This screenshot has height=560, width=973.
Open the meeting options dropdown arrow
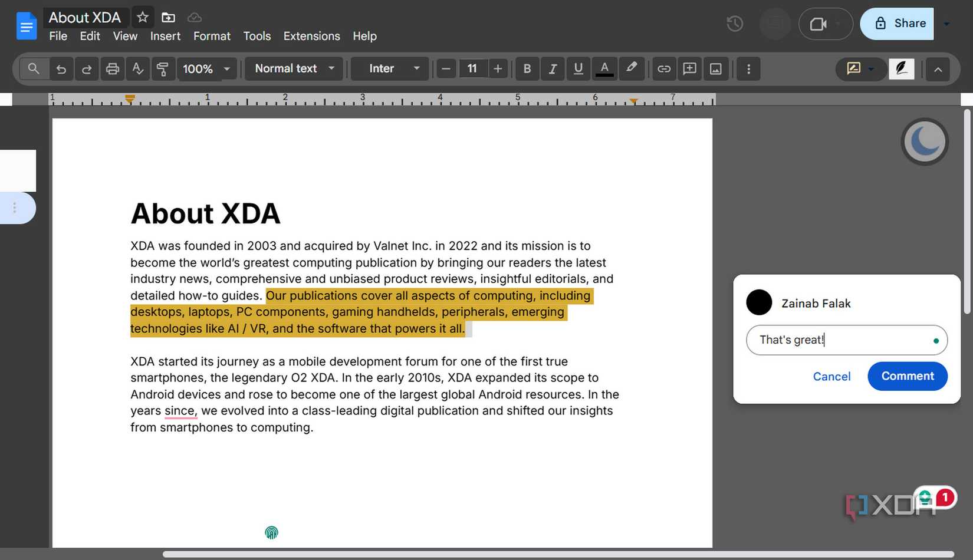coord(839,24)
